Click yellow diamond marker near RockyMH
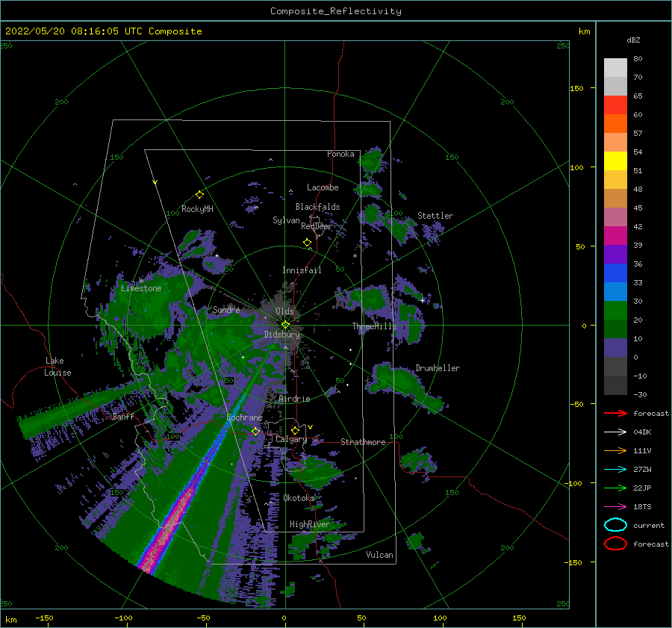The image size is (672, 628). tap(199, 195)
